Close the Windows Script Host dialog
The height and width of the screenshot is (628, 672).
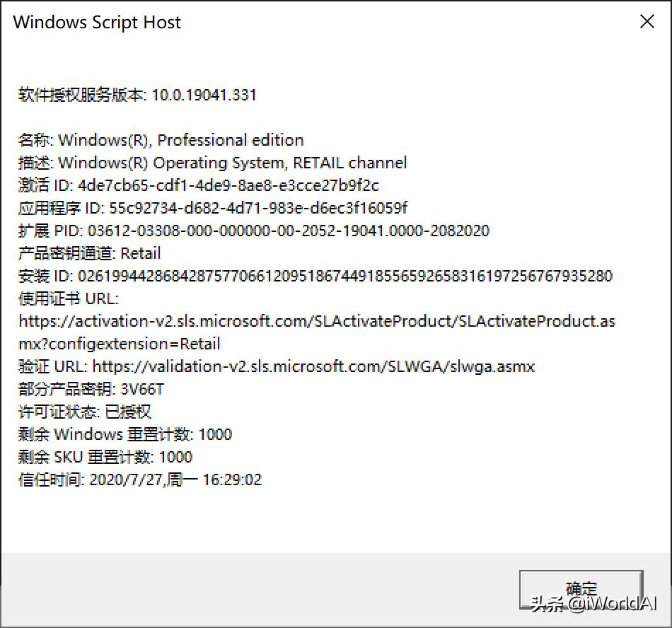(x=647, y=21)
